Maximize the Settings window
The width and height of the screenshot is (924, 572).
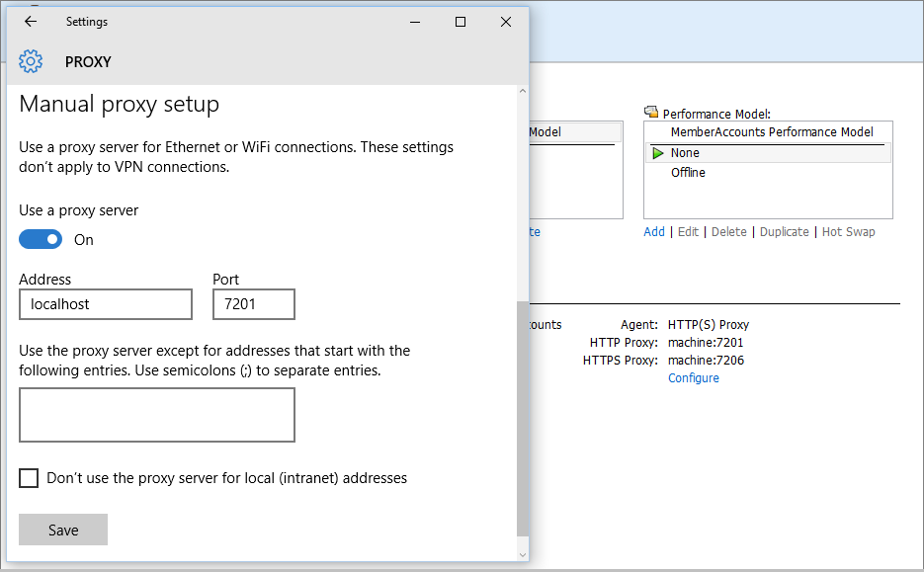tap(461, 22)
